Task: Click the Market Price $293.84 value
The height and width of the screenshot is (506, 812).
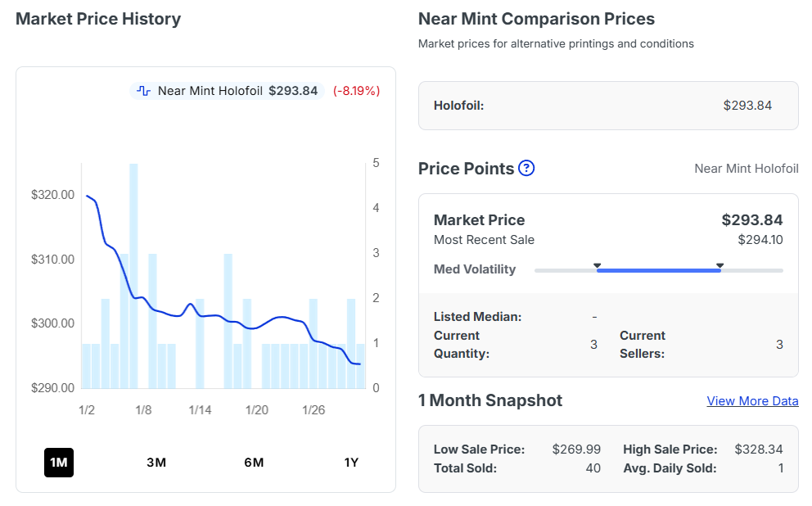Action: pos(751,219)
